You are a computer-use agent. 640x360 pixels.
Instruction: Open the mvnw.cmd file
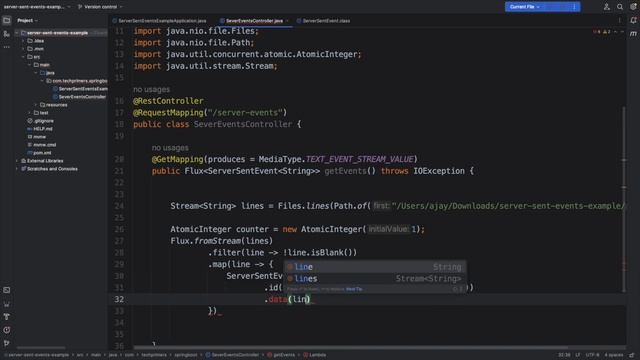42,144
